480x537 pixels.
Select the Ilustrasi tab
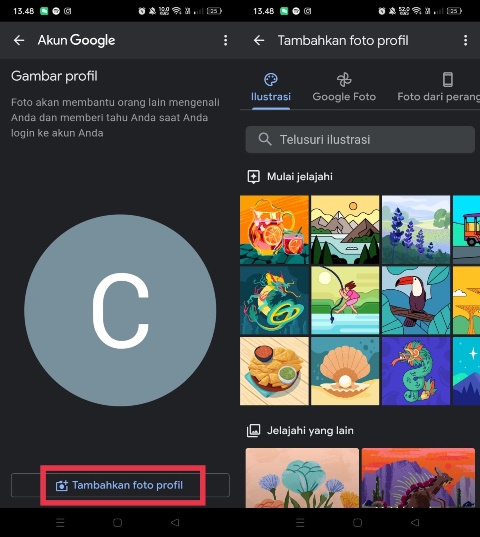tap(271, 88)
